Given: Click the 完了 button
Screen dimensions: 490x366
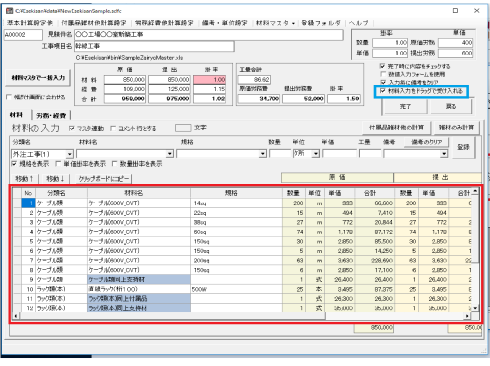Looking at the screenshot, I should pyautogui.click(x=405, y=107).
